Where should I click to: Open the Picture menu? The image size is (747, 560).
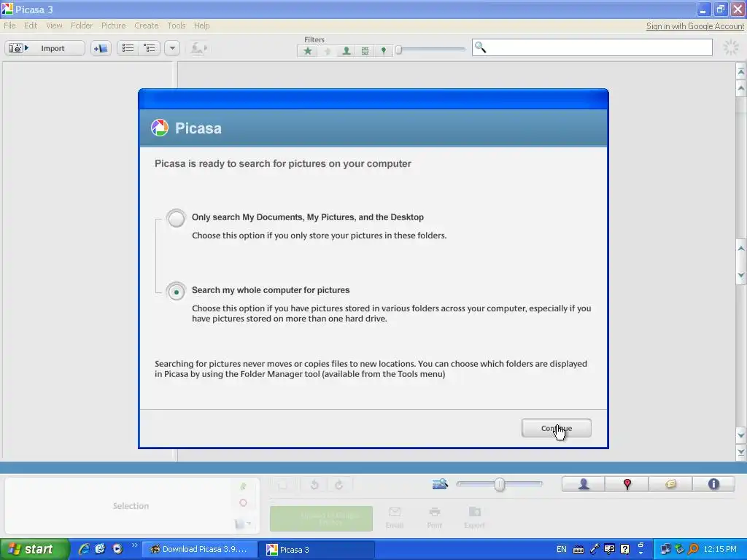[113, 26]
